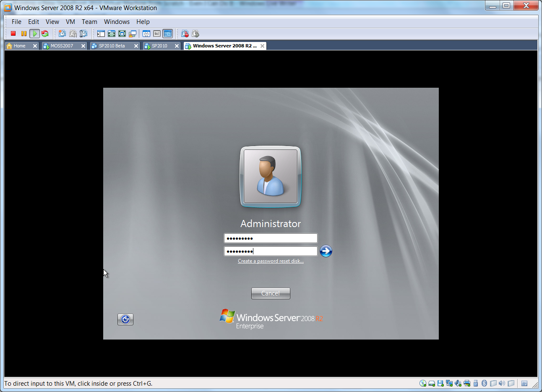The width and height of the screenshot is (542, 392).
Task: Click the first password input field
Action: click(271, 238)
